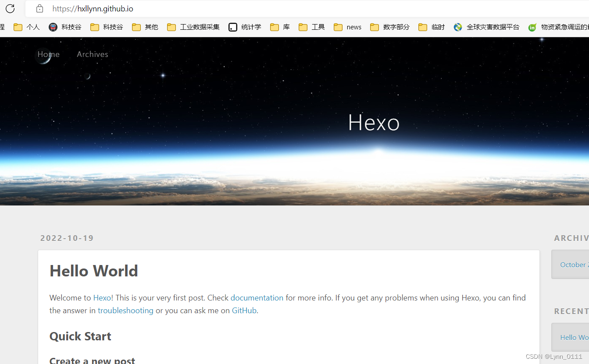Click the Quick Start heading
This screenshot has width=589, height=364.
[x=80, y=336]
